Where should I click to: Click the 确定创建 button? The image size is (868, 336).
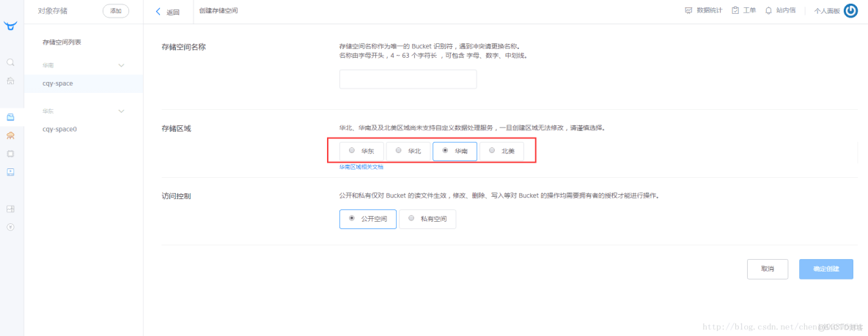click(x=826, y=269)
